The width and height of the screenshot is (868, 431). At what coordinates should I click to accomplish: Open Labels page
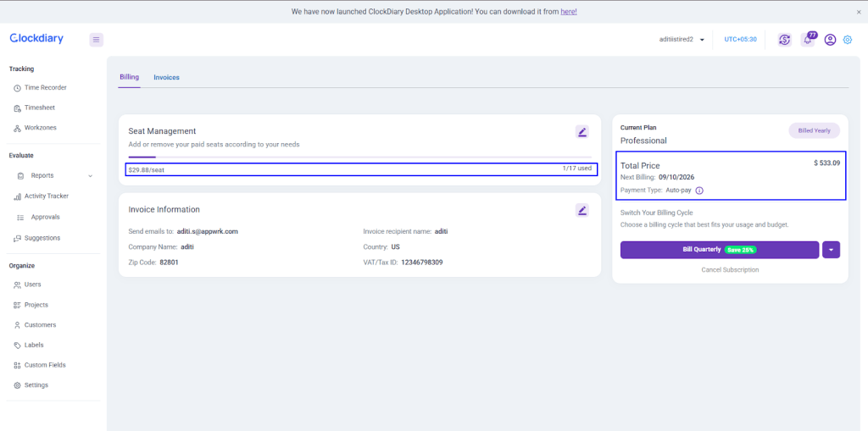pyautogui.click(x=34, y=345)
